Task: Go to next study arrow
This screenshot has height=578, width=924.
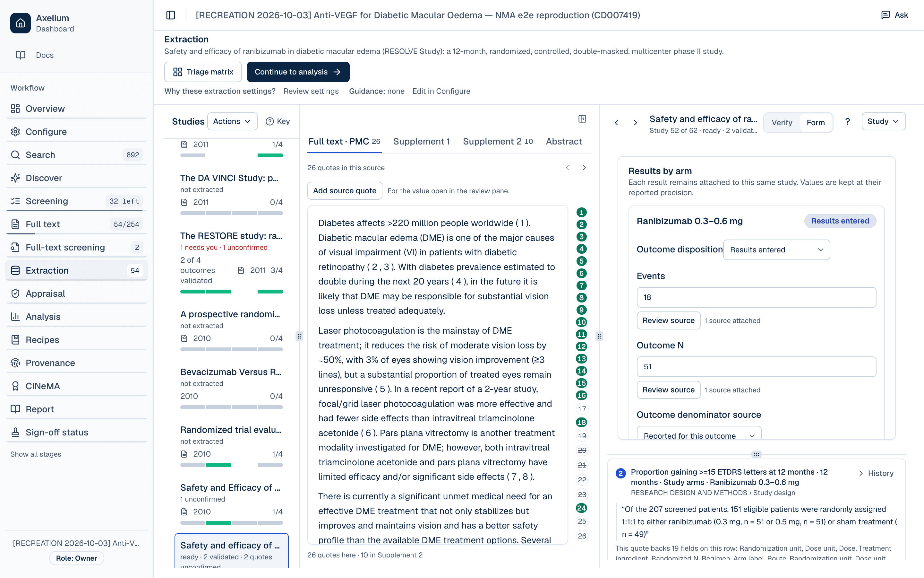Action: click(635, 123)
